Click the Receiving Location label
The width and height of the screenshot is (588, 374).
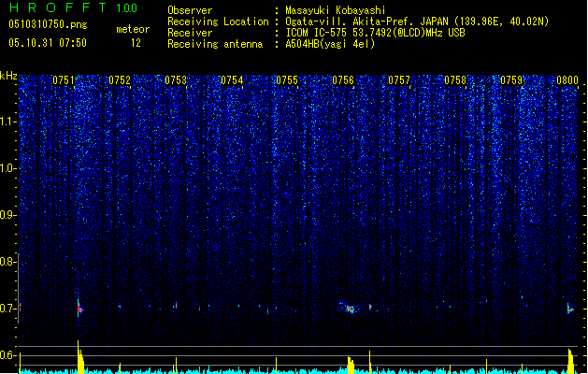pyautogui.click(x=218, y=22)
